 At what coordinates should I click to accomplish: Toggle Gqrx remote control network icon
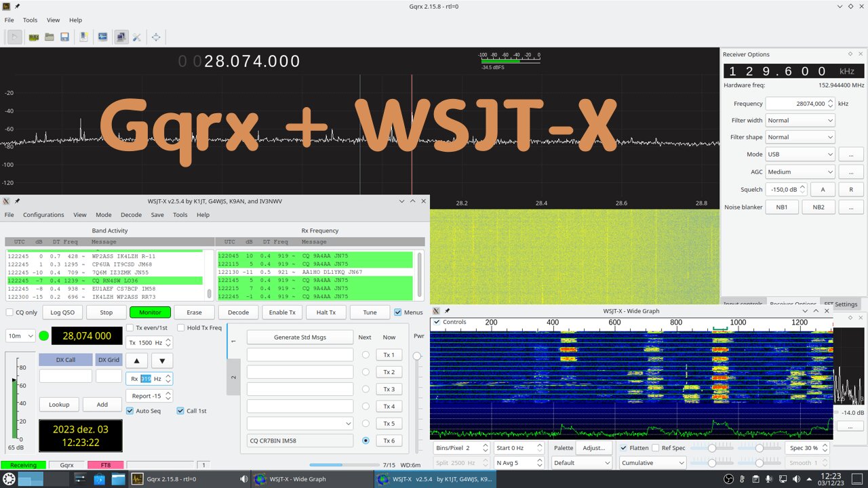tap(121, 37)
